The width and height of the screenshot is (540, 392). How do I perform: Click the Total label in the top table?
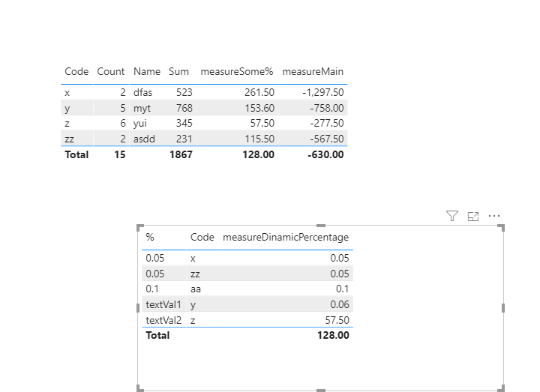coord(76,155)
